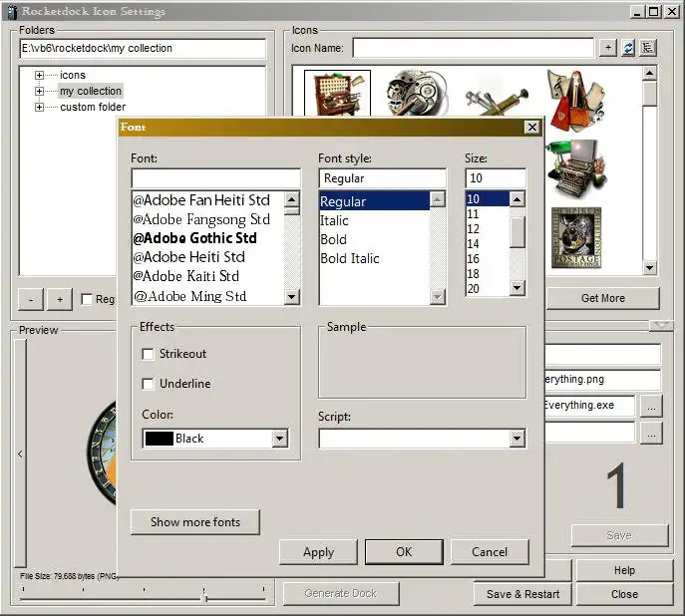Select Italic font style

tap(334, 220)
